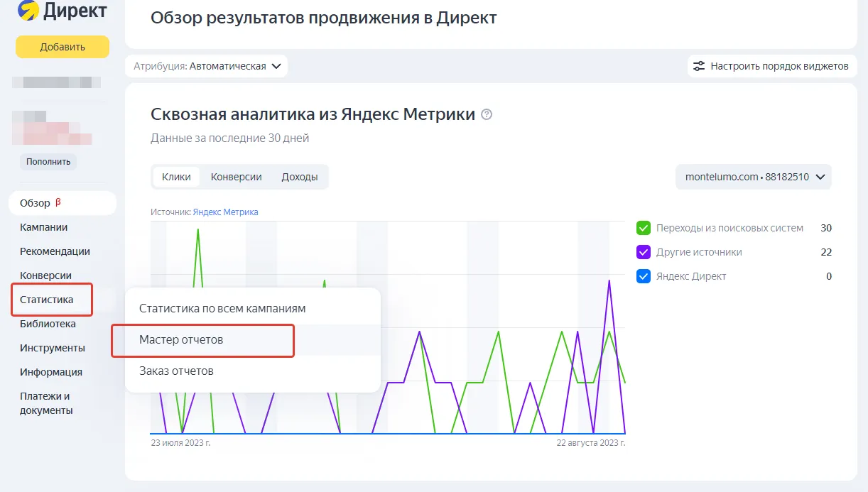Open Инструменты in the sidebar
868x492 pixels.
[x=53, y=348]
